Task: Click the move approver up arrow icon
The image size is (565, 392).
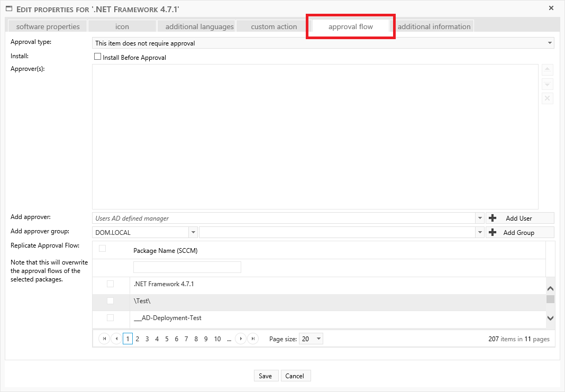Action: pyautogui.click(x=548, y=70)
